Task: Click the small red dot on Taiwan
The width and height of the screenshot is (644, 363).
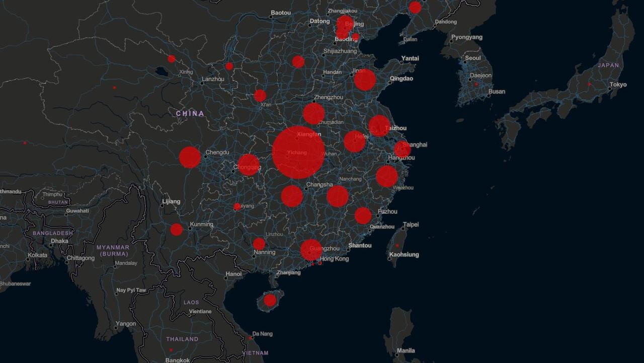Action: tap(397, 246)
